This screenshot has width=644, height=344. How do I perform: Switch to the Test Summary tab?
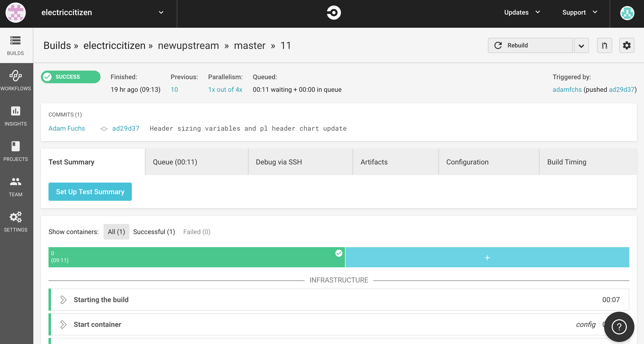[93, 162]
